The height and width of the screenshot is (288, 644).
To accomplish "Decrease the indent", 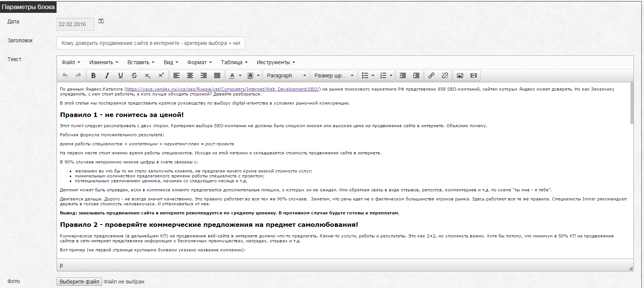I will (x=403, y=75).
